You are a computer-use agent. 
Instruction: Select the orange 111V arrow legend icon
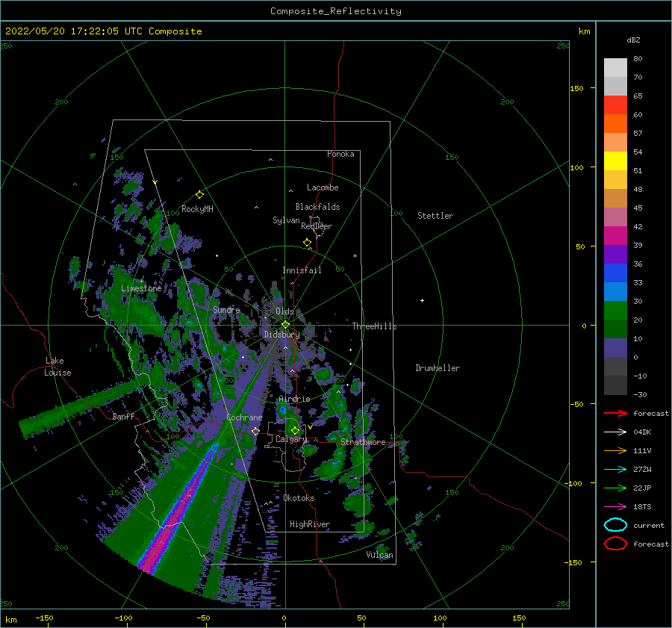coord(615,450)
